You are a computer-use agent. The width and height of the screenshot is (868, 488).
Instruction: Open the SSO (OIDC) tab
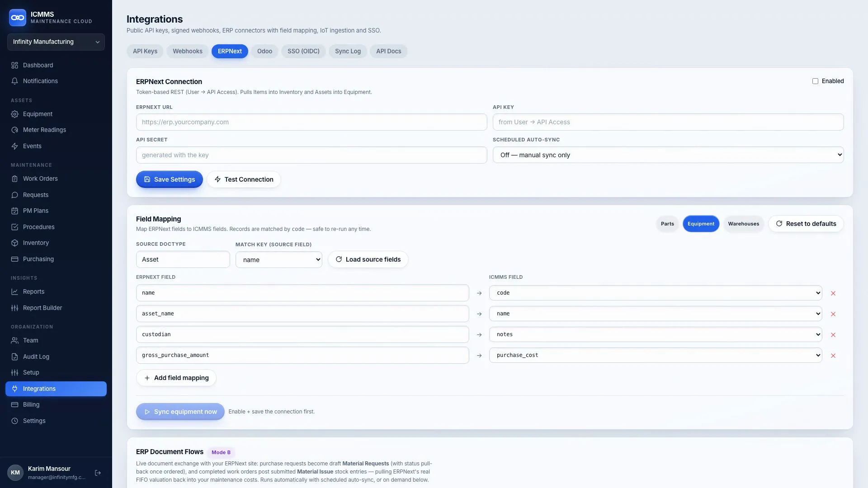[x=303, y=52]
